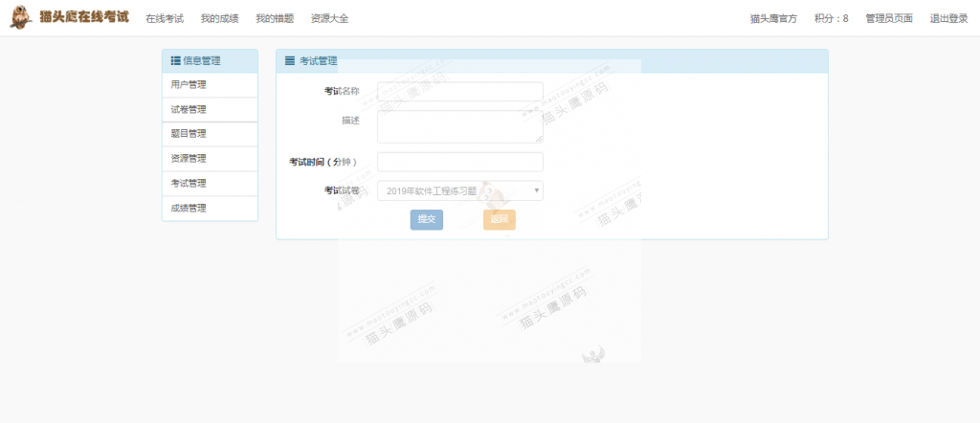Expand the 考试试卷 dropdown

pyautogui.click(x=460, y=191)
